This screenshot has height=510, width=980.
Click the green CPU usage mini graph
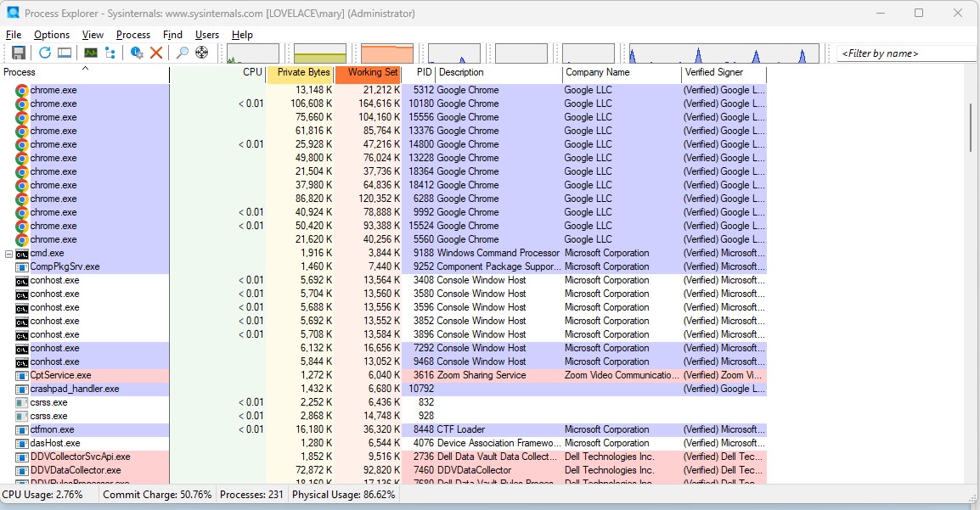click(x=253, y=53)
